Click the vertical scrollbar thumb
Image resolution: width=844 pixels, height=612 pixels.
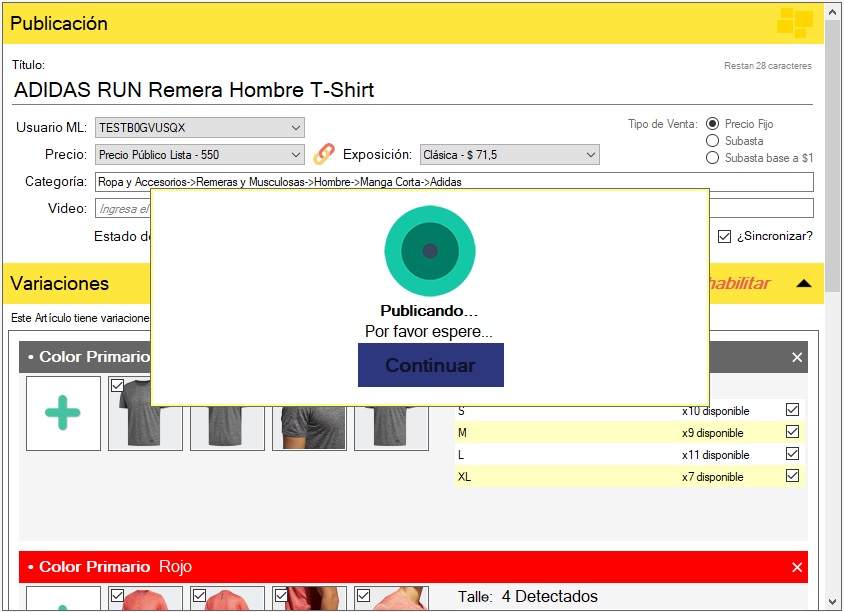coord(833,156)
